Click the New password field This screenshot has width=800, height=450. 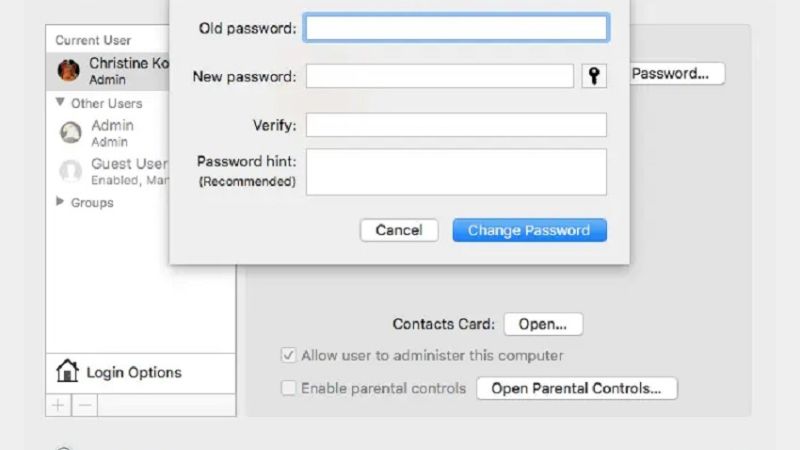click(440, 77)
